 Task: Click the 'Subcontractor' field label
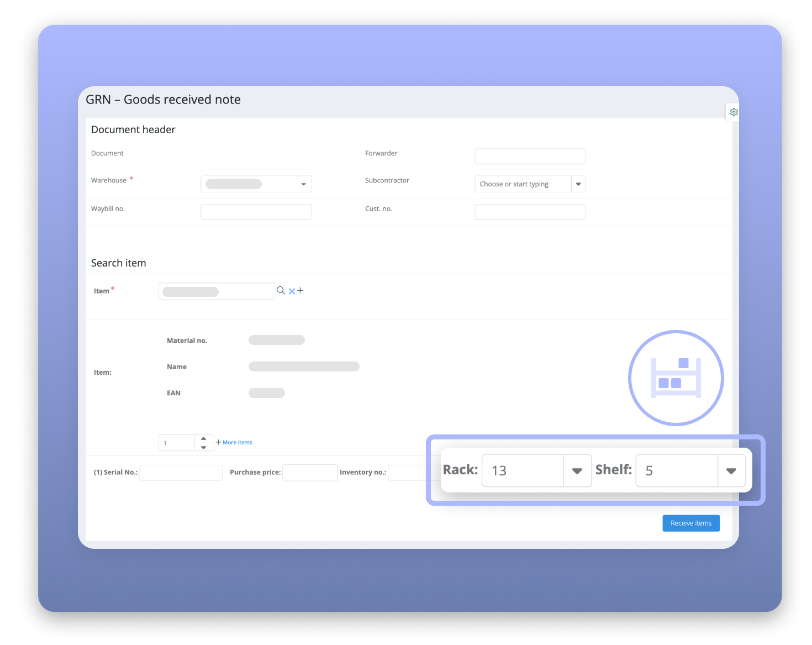[387, 180]
